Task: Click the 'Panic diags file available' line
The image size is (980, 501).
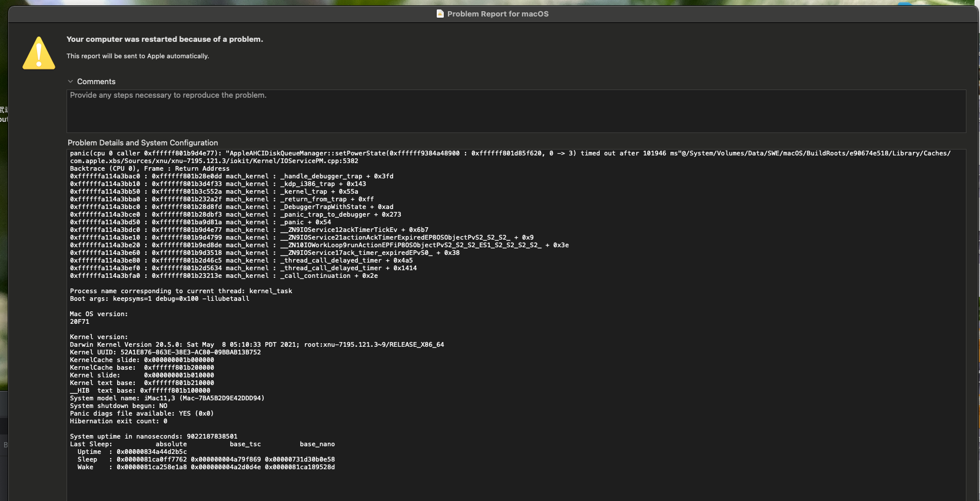Action: 142,413
